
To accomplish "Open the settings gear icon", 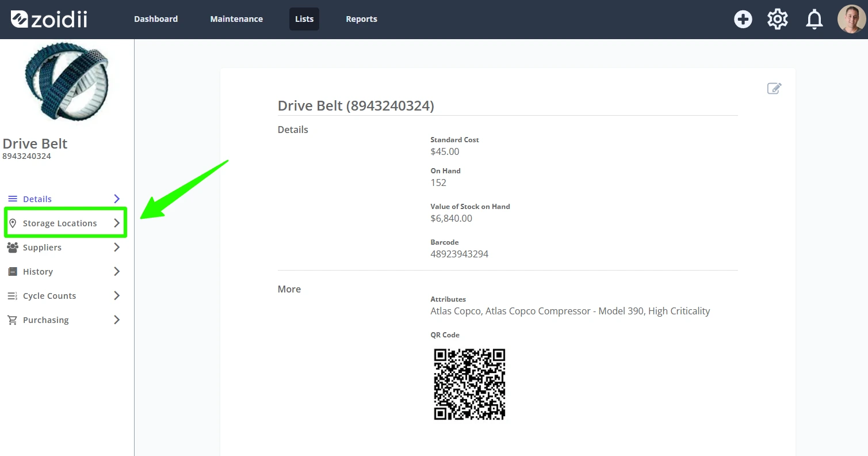I will click(778, 20).
